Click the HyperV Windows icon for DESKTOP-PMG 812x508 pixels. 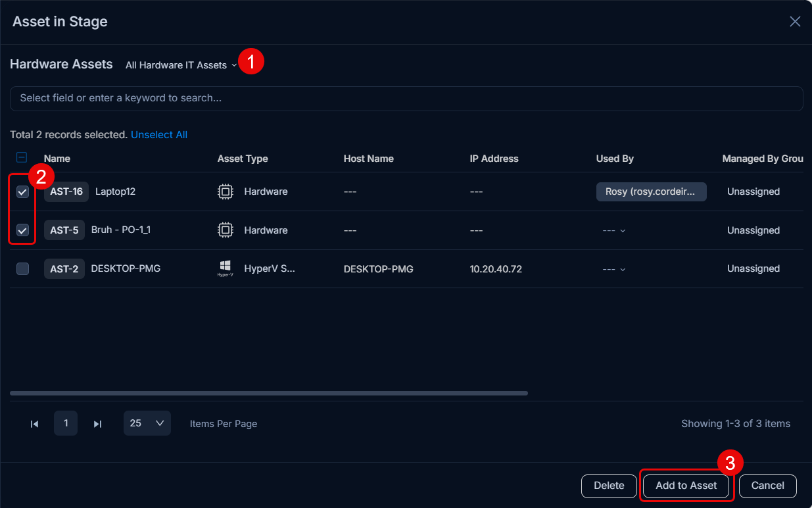coord(225,268)
